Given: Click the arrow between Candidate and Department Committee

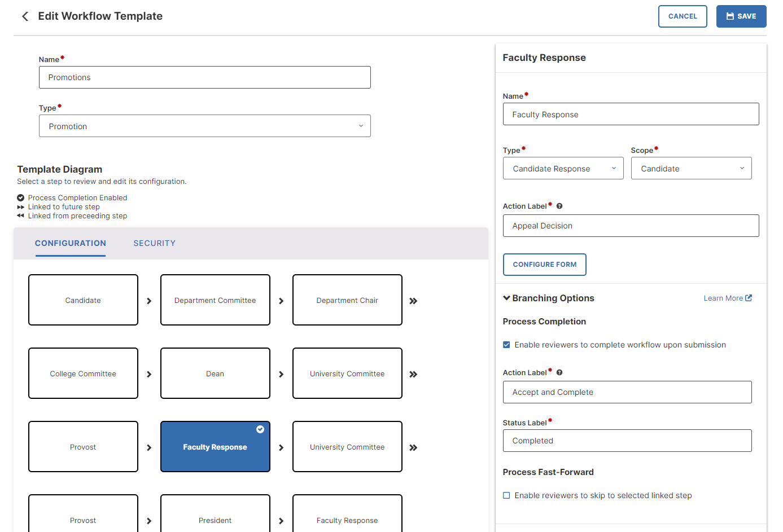Looking at the screenshot, I should pos(149,301).
